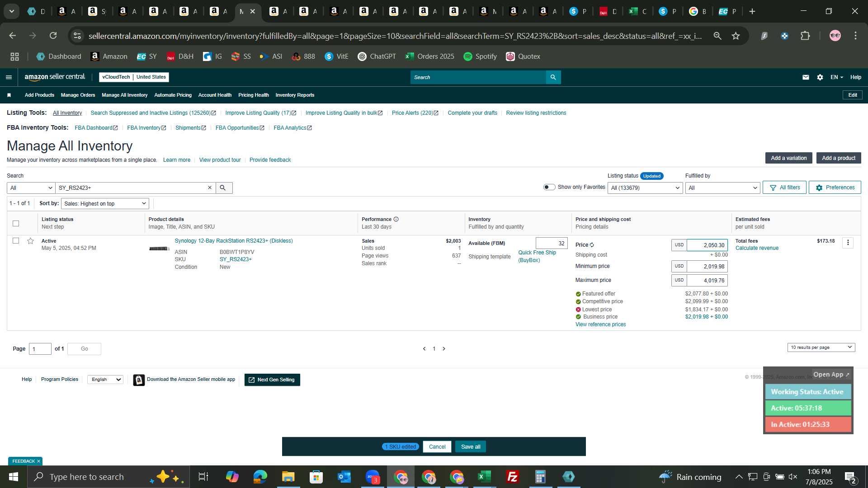
Task: Open the product thumbnail image
Action: 159,249
